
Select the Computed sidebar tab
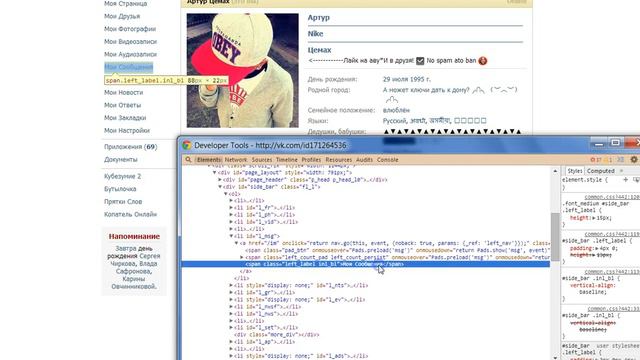pyautogui.click(x=600, y=171)
